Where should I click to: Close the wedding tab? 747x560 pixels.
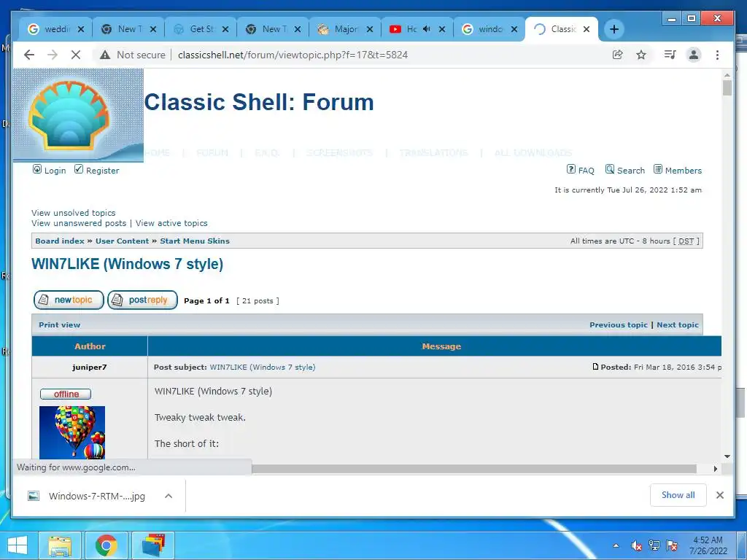pos(81,29)
